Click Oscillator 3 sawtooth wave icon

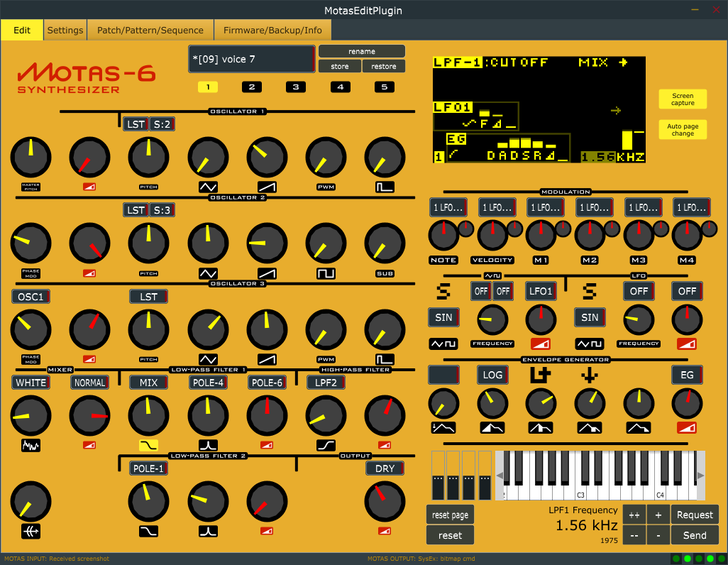[267, 360]
